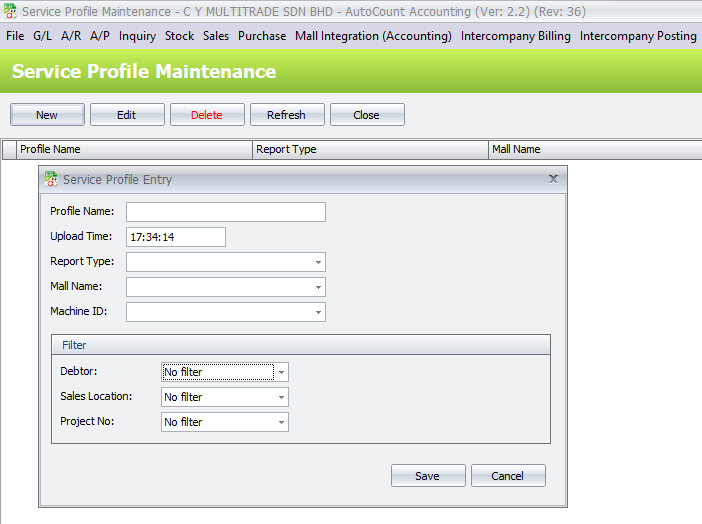Expand the Machine ID dropdown
Screen dimensions: 702x524
tap(318, 312)
